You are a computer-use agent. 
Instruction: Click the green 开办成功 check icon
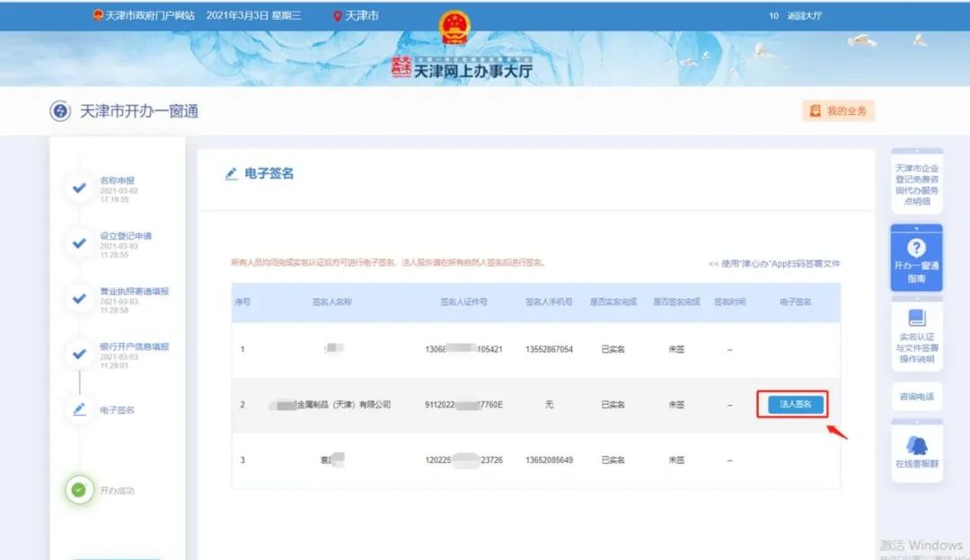tap(79, 489)
